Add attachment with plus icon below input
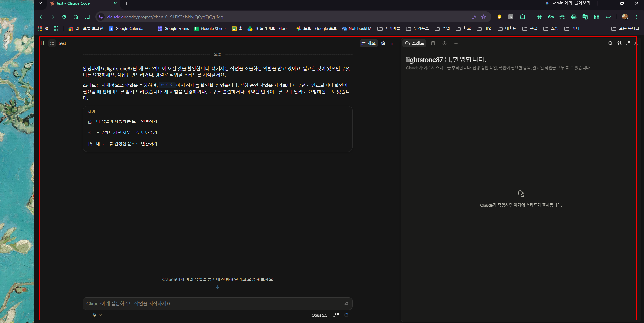 88,315
